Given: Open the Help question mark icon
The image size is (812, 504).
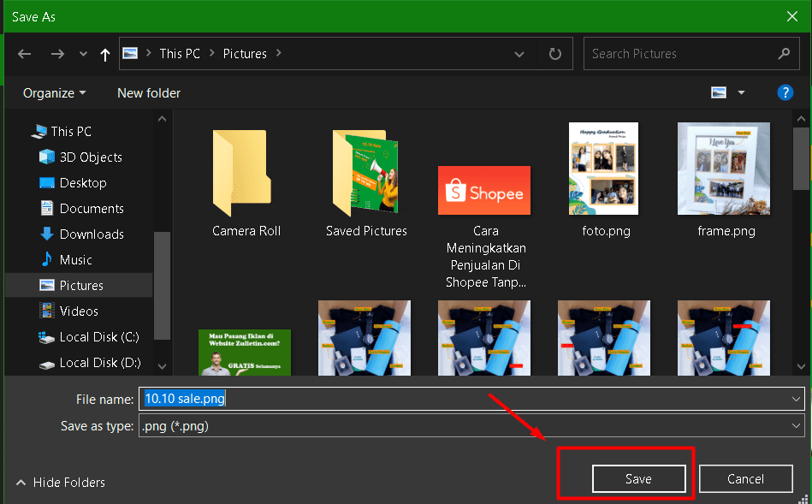Looking at the screenshot, I should pos(785,92).
